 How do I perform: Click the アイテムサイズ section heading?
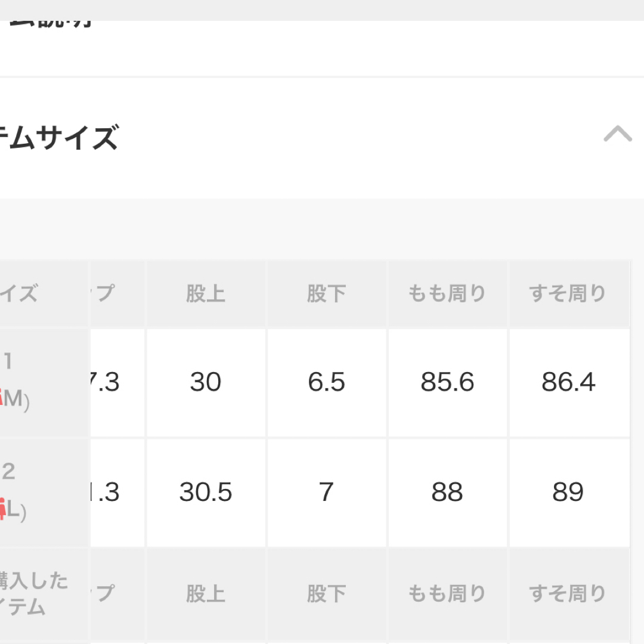point(60,138)
